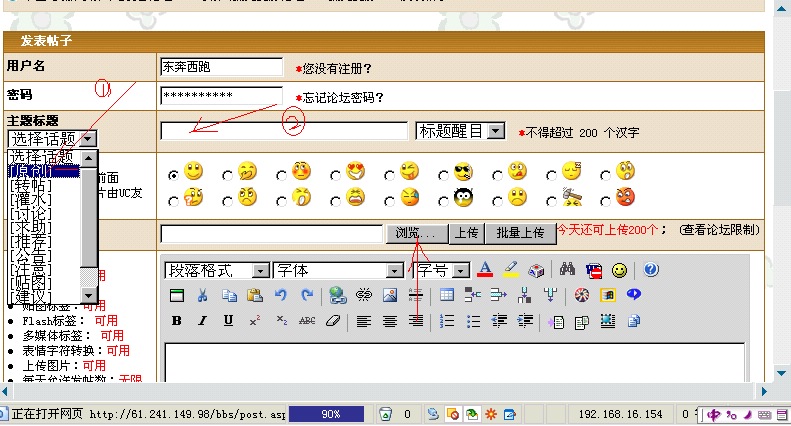Apply underline with the U icon
Viewport: 791px width, 426px height.
click(x=229, y=321)
